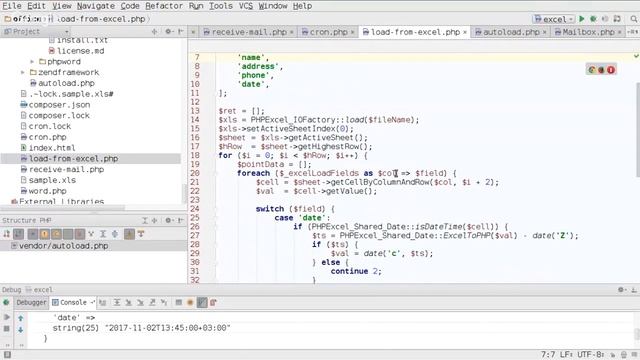Click Project panel settings gear icon
Image resolution: width=640 pixels, height=360 pixels.
(168, 31)
